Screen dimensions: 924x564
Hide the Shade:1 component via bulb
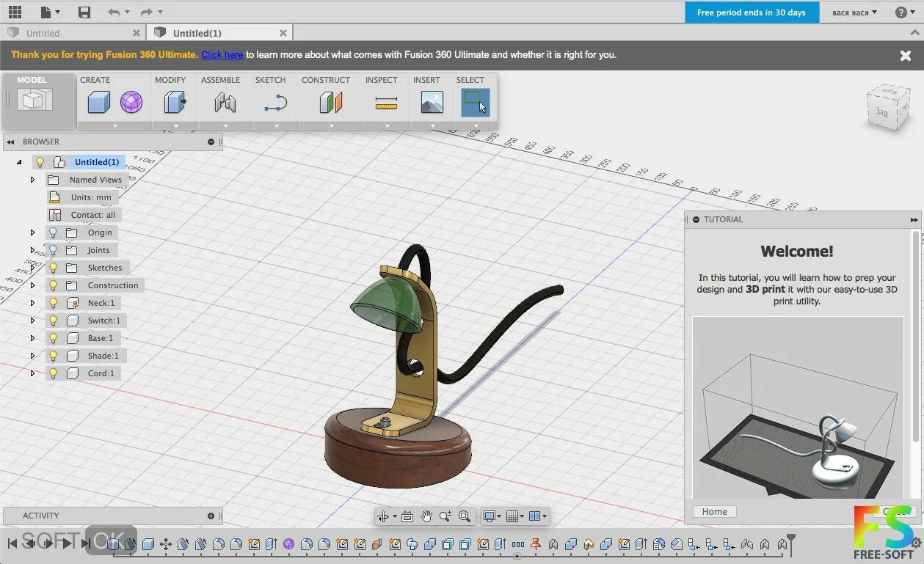coord(53,356)
